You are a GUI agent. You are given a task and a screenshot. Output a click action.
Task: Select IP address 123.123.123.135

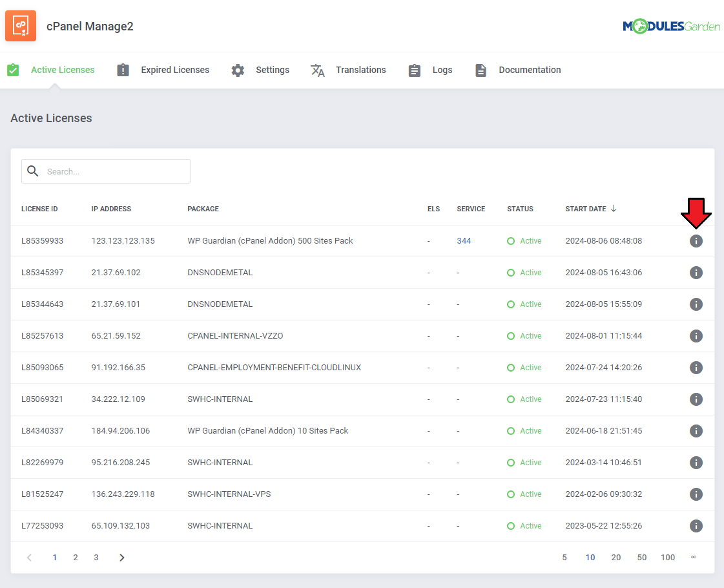123,240
